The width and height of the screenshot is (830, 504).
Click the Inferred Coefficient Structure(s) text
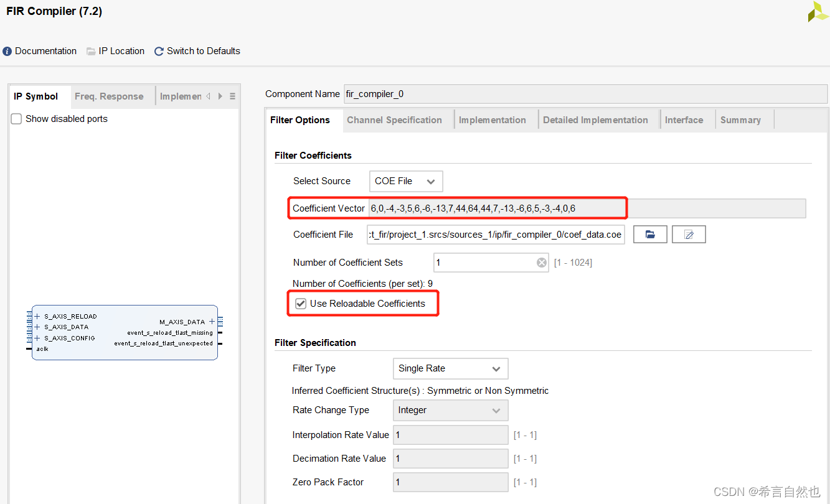(x=420, y=391)
